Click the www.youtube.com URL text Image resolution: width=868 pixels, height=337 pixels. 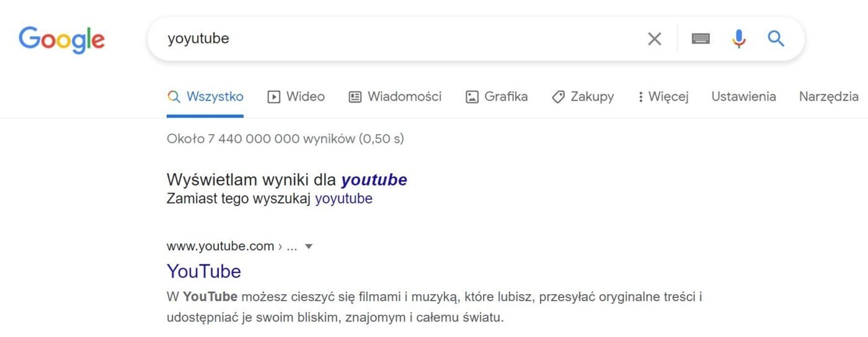click(220, 246)
